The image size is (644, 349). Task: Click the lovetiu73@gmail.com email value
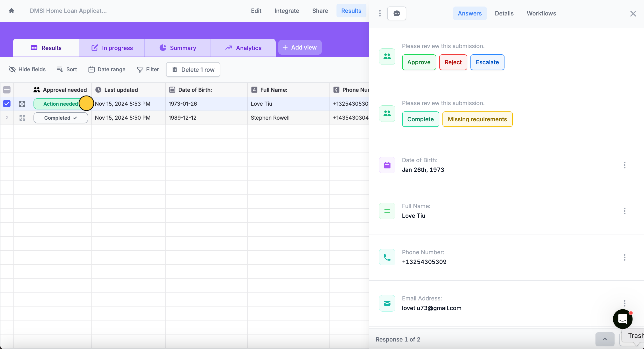(432, 308)
